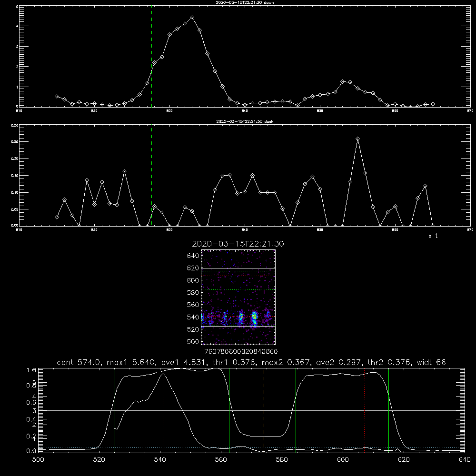Select the highest diamond marker in the dawn plot

pos(192,18)
